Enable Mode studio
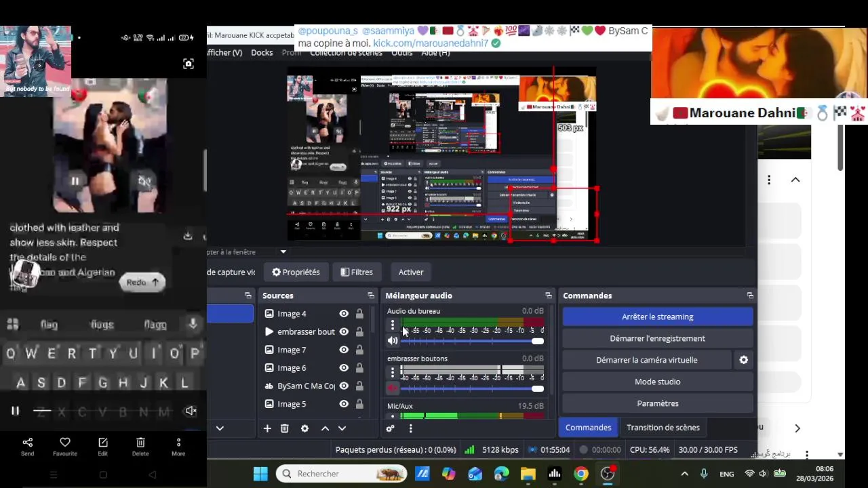 [x=658, y=382]
